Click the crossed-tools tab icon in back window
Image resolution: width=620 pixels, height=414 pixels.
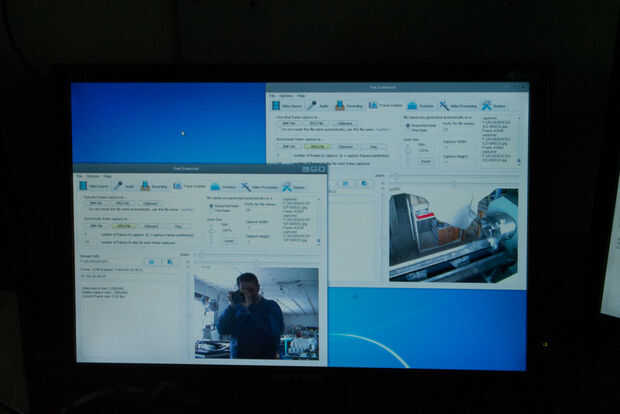coord(486,106)
